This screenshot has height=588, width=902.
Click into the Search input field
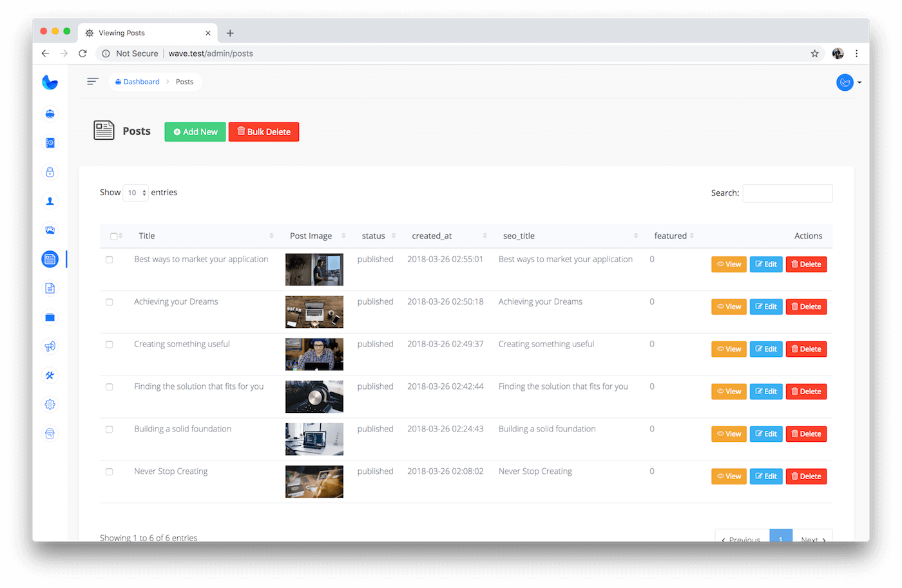pos(787,193)
